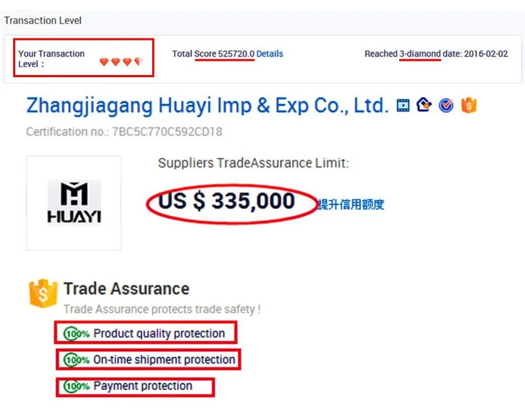Click the HUAYI company logo thumbnail

click(x=73, y=203)
